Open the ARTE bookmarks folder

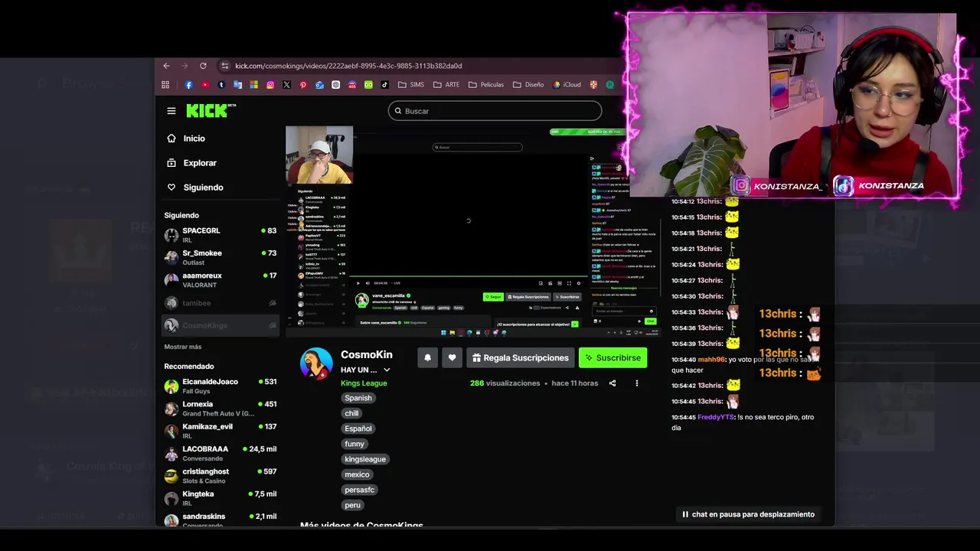pos(445,85)
